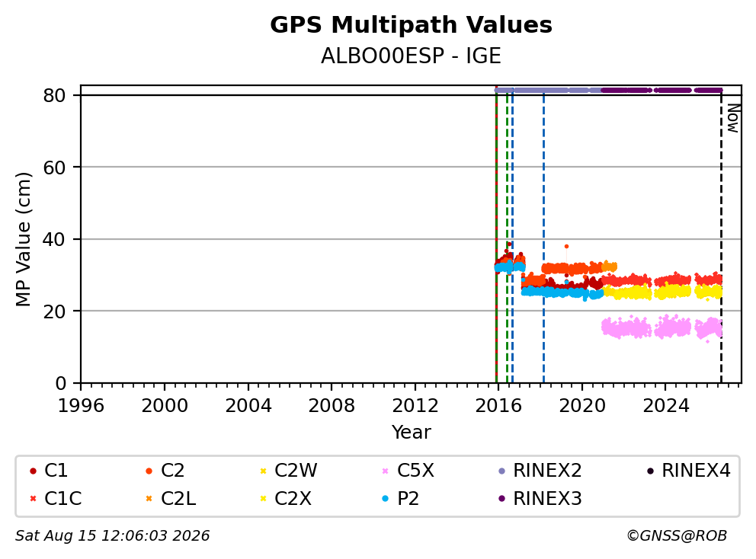The image size is (756, 559).
Task: Click the C1C legend marker
Action: pyautogui.click(x=33, y=499)
